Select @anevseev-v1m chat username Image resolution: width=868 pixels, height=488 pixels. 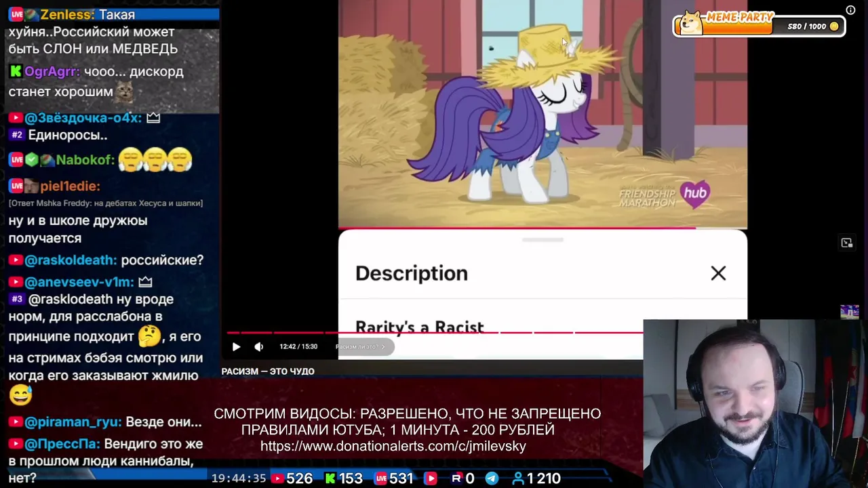coord(79,282)
